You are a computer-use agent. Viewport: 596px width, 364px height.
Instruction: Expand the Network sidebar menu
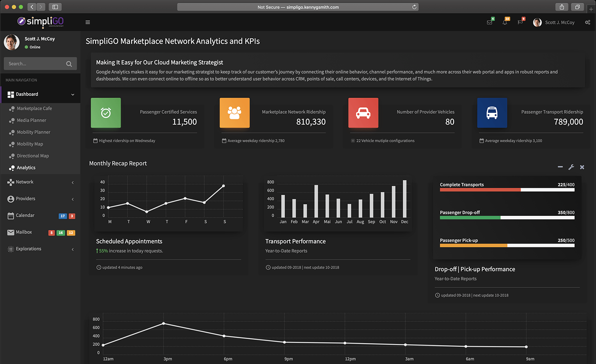point(73,182)
